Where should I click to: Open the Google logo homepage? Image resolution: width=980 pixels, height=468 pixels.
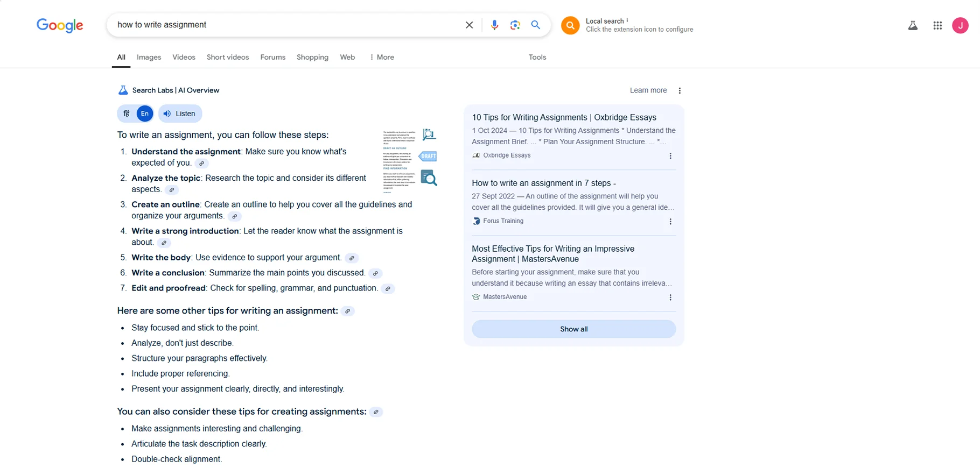pyautogui.click(x=60, y=25)
